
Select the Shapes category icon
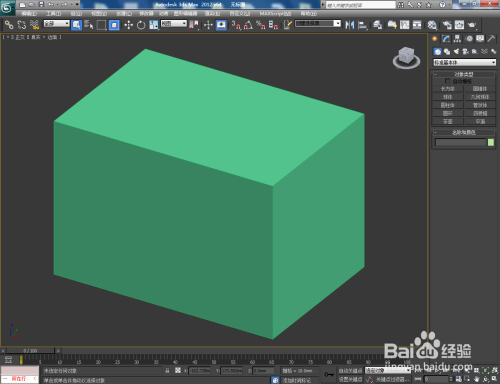(x=447, y=51)
